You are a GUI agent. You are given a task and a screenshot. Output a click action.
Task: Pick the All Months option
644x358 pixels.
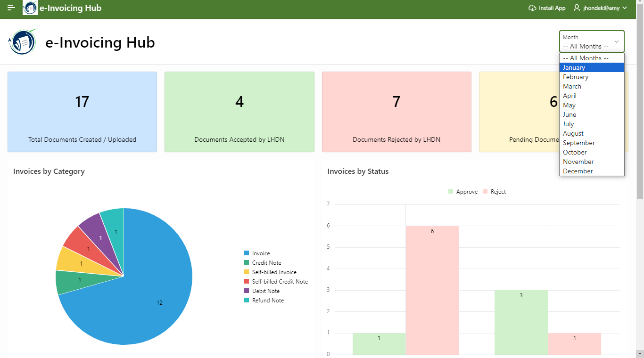[x=586, y=58]
